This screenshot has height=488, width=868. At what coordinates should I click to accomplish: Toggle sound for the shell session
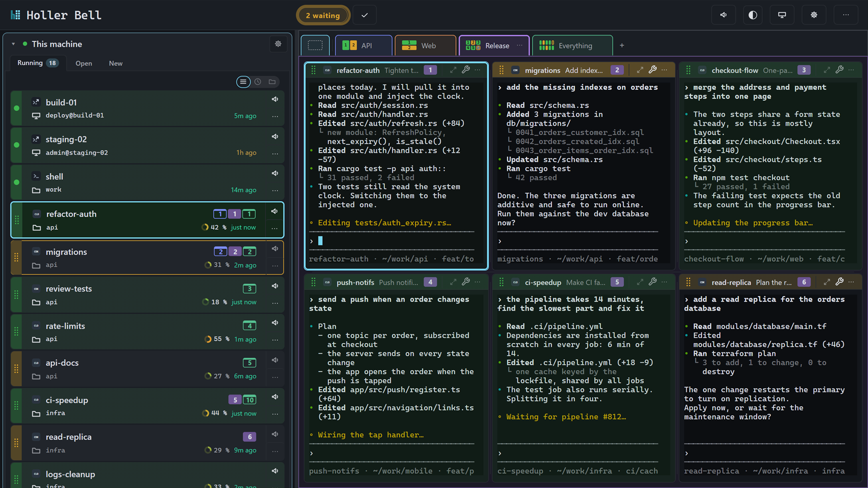coord(275,173)
